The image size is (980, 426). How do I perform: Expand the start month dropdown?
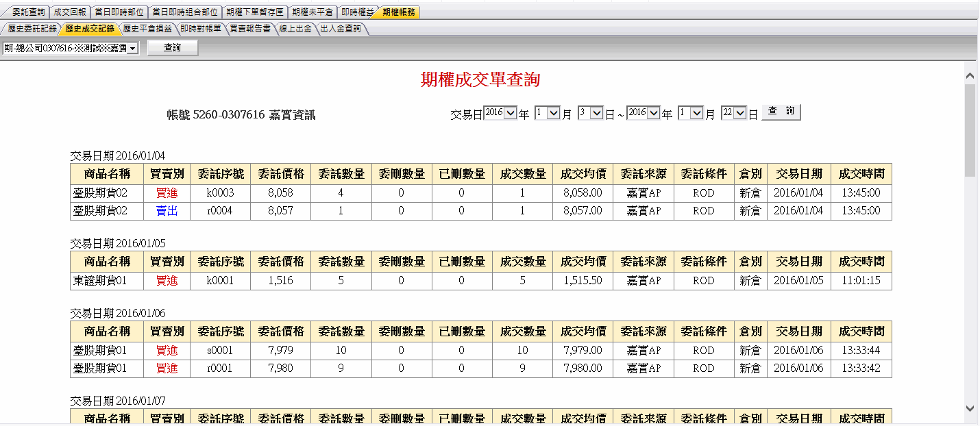pos(554,114)
